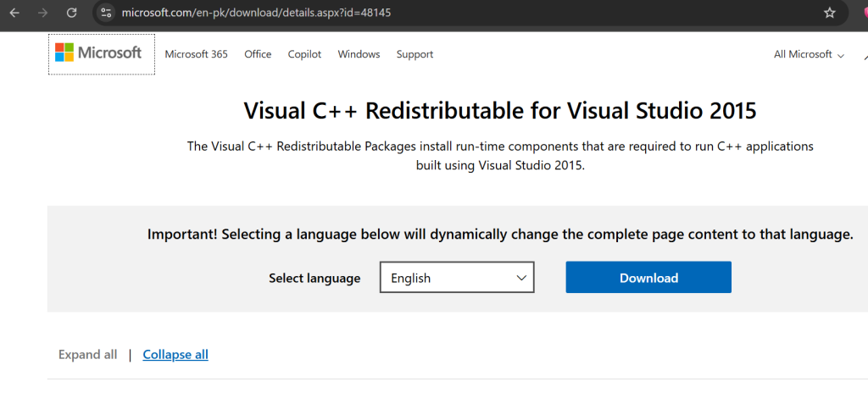
Task: Click the package description paragraph
Action: pyautogui.click(x=500, y=156)
